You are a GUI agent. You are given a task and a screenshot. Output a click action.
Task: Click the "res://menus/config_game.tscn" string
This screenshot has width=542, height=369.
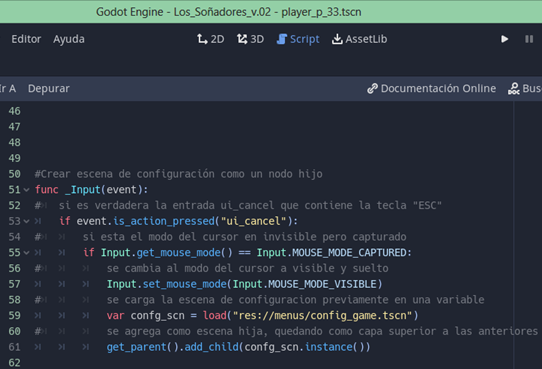click(x=323, y=315)
